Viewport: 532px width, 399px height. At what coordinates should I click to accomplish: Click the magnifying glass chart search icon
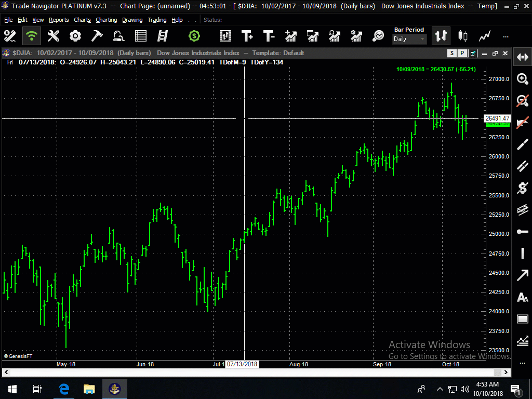(x=378, y=36)
